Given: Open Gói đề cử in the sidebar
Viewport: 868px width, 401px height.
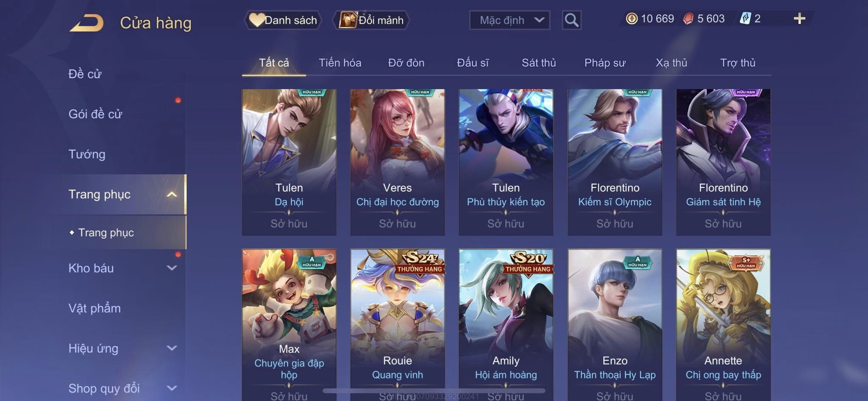Looking at the screenshot, I should [x=95, y=114].
